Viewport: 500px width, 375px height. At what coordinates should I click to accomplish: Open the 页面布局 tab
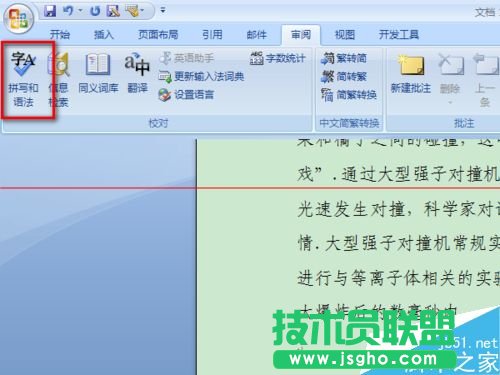(158, 35)
